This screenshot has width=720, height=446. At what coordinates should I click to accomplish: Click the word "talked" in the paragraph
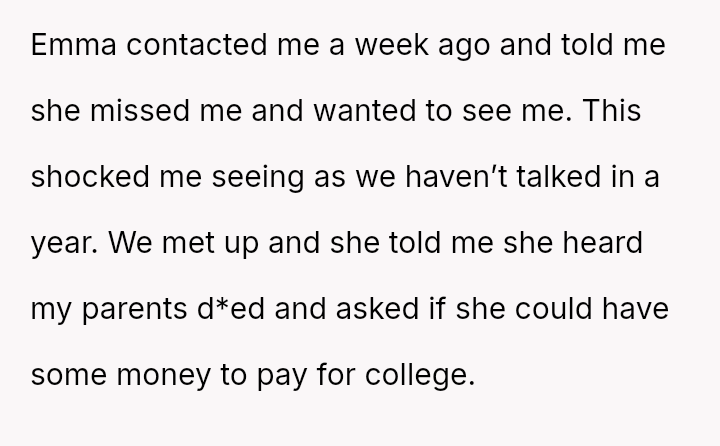pyautogui.click(x=558, y=177)
